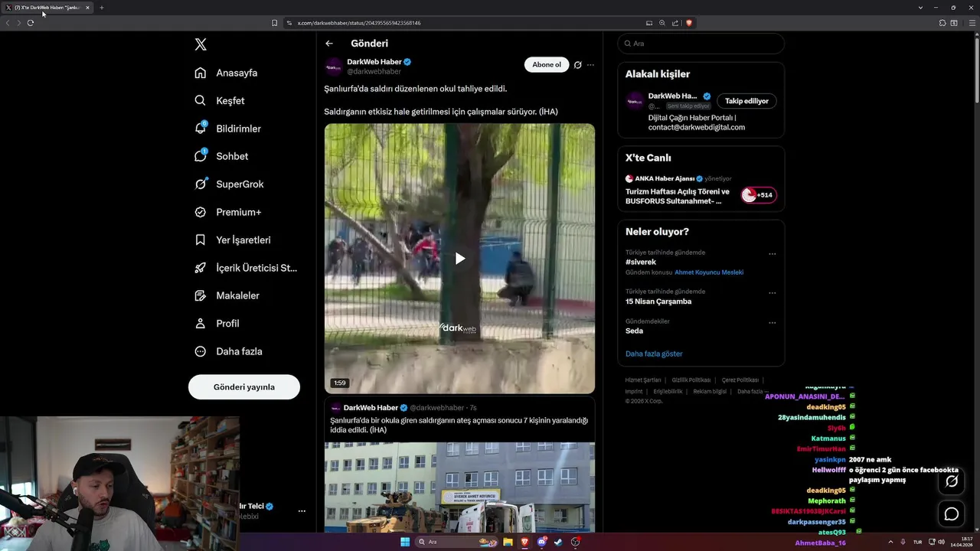Click the address bar bookmark icon
The height and width of the screenshot is (551, 980).
click(x=274, y=23)
